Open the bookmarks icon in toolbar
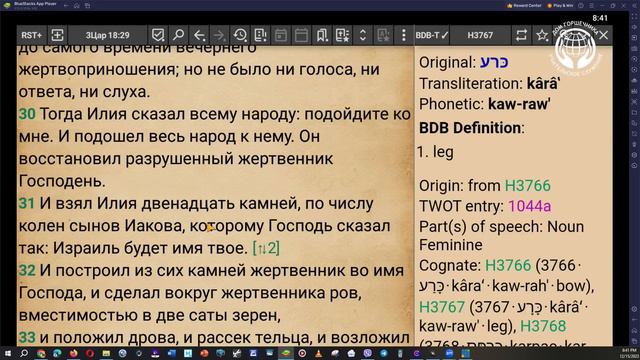Viewport: 640px width, 360px height. coord(322,35)
